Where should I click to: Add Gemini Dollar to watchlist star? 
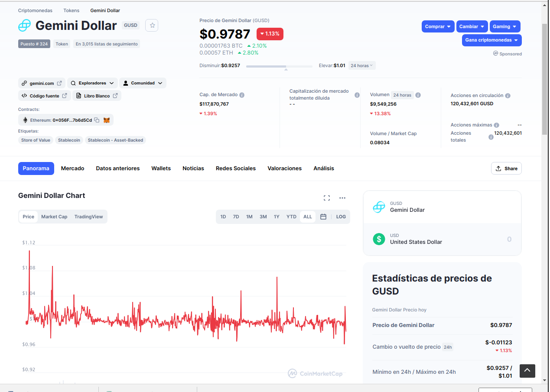pyautogui.click(x=152, y=26)
